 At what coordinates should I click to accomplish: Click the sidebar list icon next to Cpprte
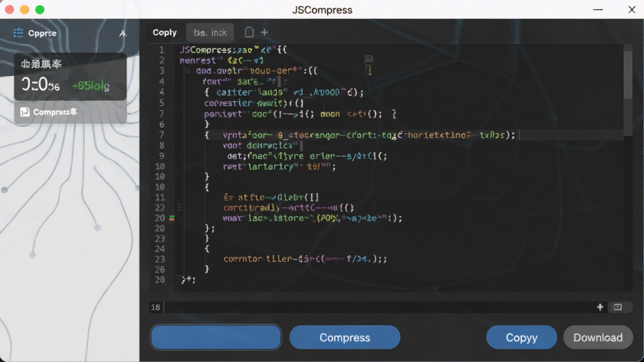[18, 33]
